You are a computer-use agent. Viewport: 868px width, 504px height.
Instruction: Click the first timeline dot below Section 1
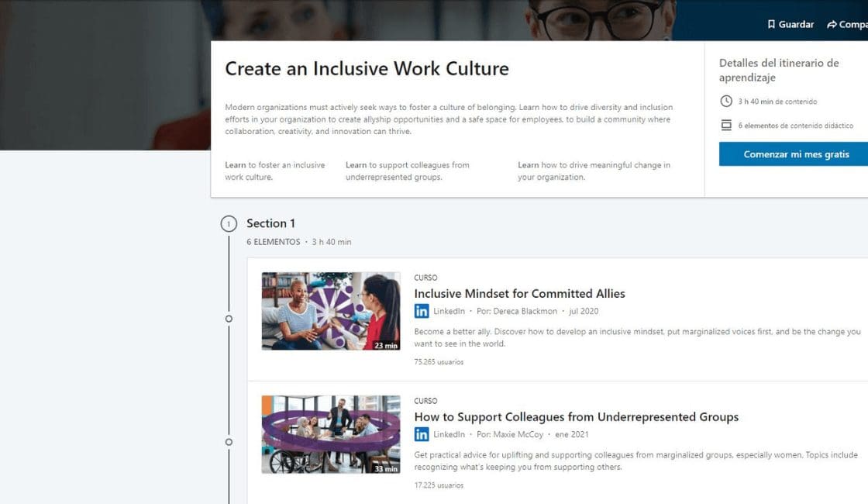pyautogui.click(x=229, y=318)
